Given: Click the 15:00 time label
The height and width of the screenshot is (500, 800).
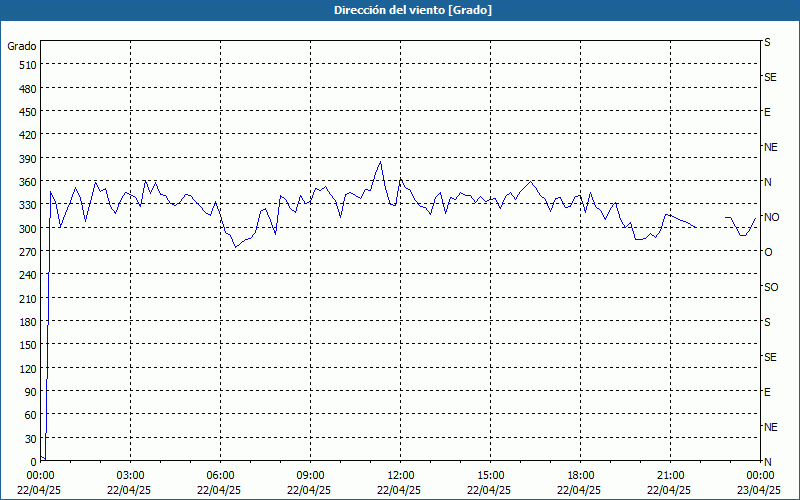Looking at the screenshot, I should click(490, 476).
